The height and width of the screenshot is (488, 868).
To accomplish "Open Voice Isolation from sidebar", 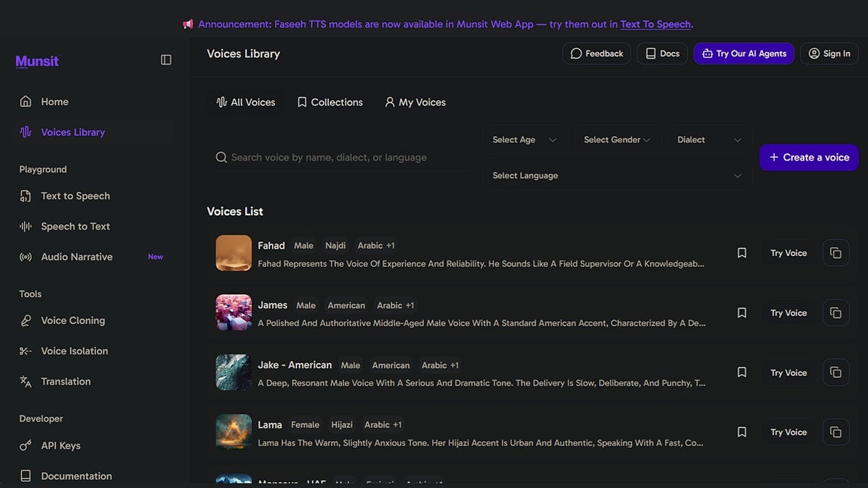I will (74, 351).
